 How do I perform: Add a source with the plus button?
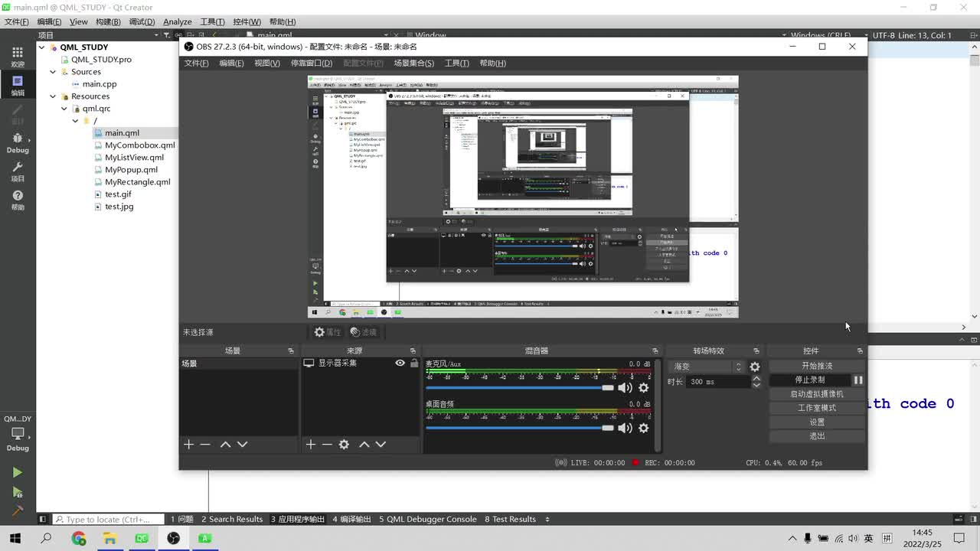pyautogui.click(x=310, y=444)
